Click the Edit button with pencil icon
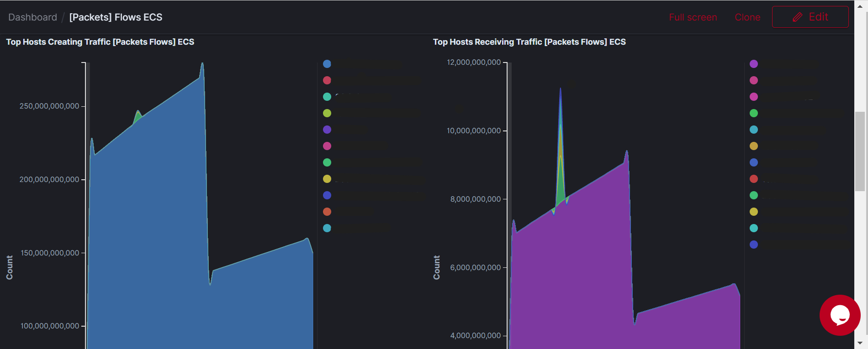The width and height of the screenshot is (868, 349). coord(810,17)
